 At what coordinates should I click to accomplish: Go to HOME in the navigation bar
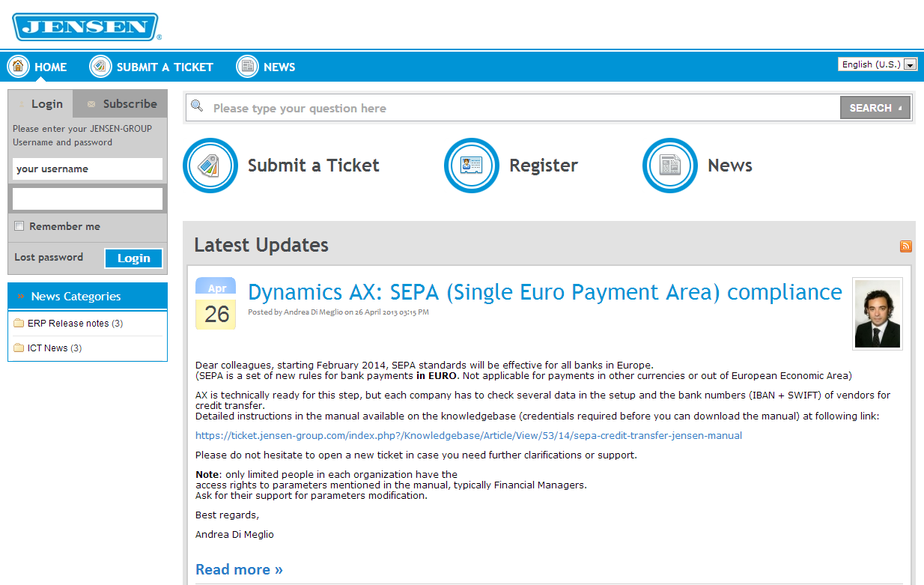tap(50, 67)
